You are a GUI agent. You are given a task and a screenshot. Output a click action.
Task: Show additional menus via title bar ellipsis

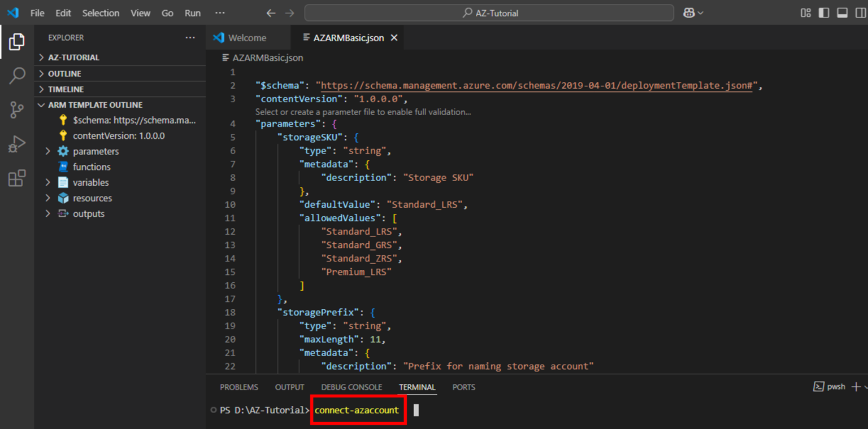point(220,13)
